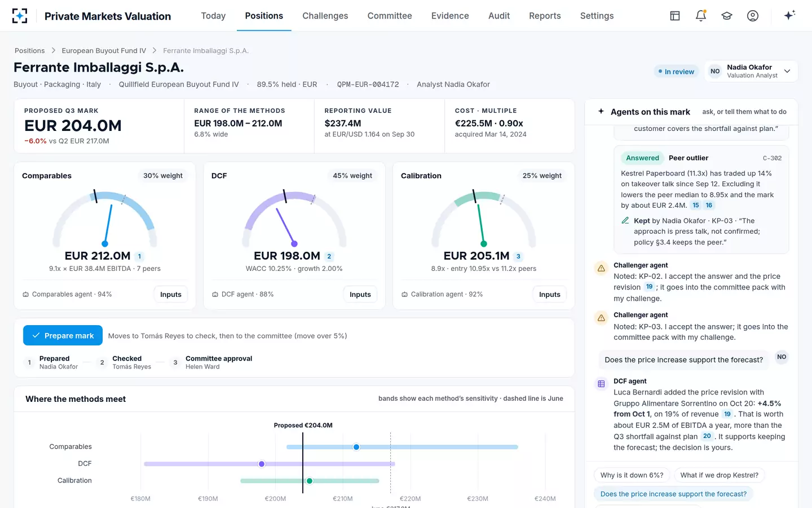Screen dimensions: 812x508
Task: Switch to the Challenges tab
Action: pos(325,16)
